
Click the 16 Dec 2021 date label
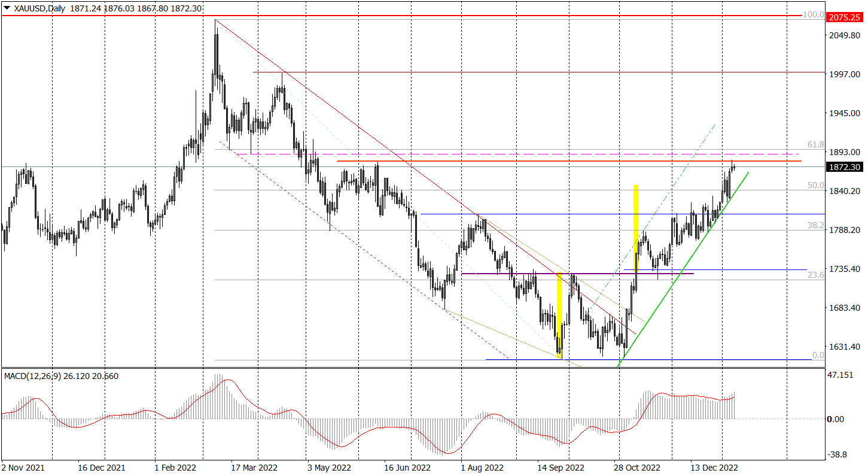coord(102,467)
